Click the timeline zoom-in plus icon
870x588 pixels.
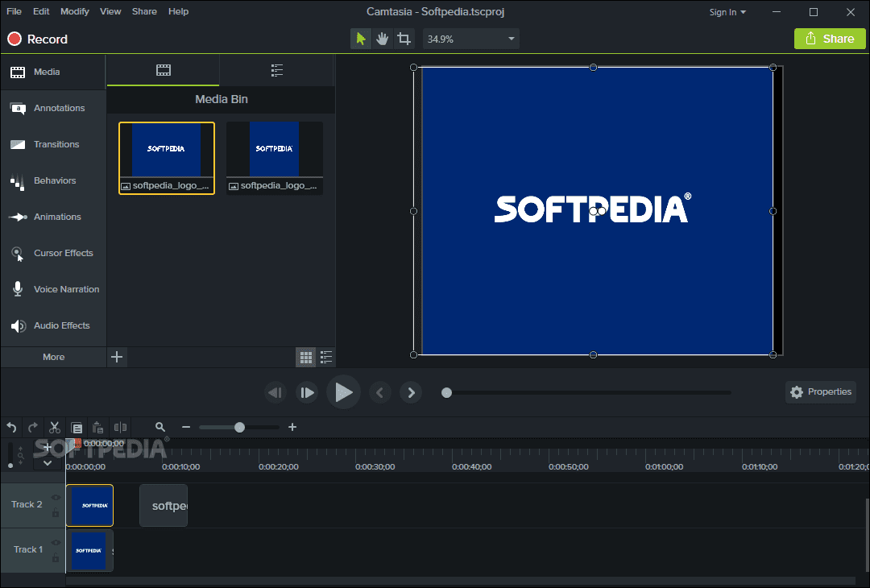coord(292,428)
